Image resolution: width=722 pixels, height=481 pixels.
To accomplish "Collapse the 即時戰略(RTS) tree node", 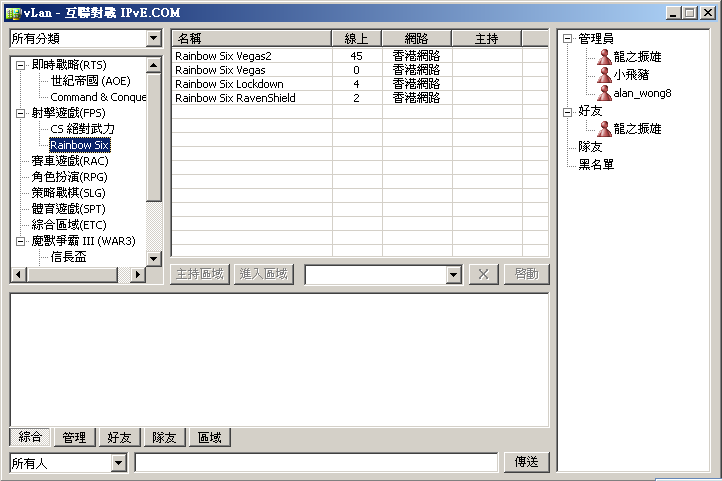I will click(x=20, y=65).
